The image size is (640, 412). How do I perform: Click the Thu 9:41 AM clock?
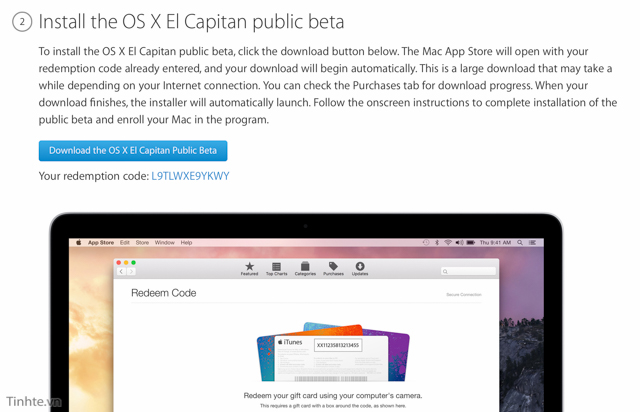click(495, 243)
